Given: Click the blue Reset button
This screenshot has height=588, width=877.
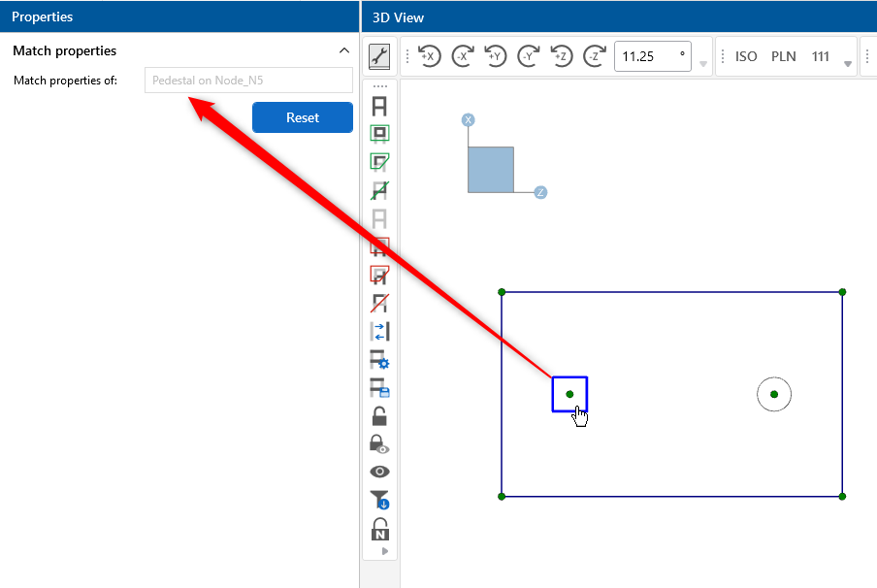Looking at the screenshot, I should click(302, 117).
